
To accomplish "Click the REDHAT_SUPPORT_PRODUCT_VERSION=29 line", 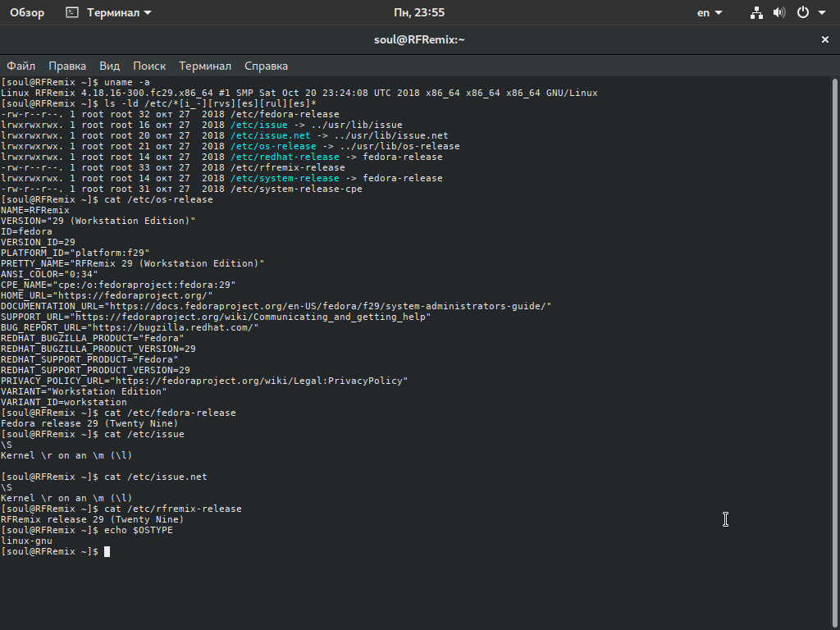I will tap(95, 370).
